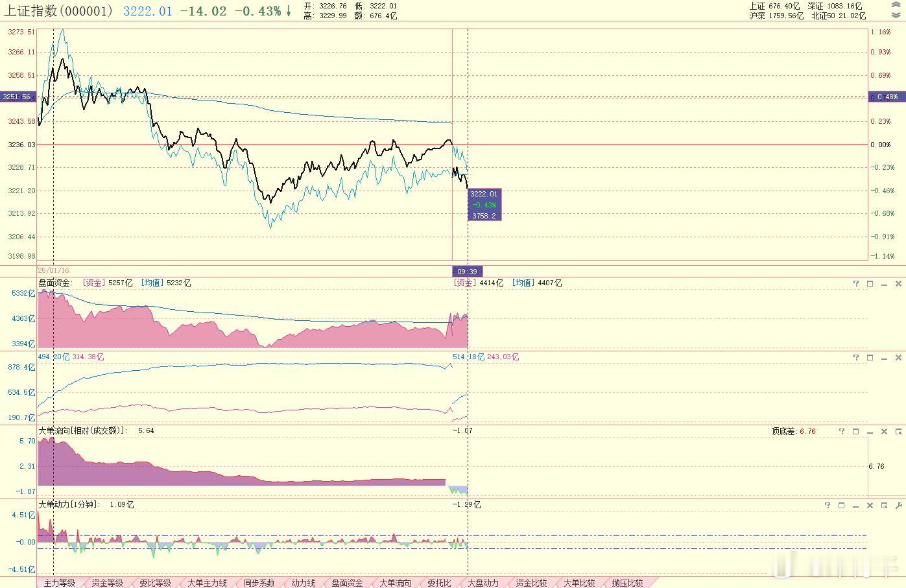Click the 顶底差: 6.76 label
Screen dimensions: 906x588
[794, 432]
